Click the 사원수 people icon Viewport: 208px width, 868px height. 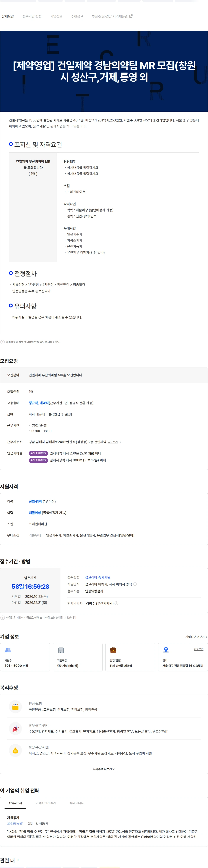8,650
